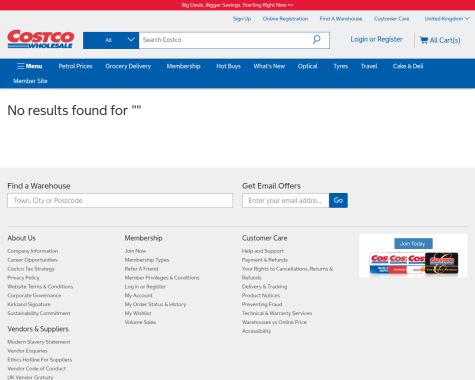Viewport: 475px width, 380px height.
Task: Open Payment & Refunds
Action: tap(265, 260)
